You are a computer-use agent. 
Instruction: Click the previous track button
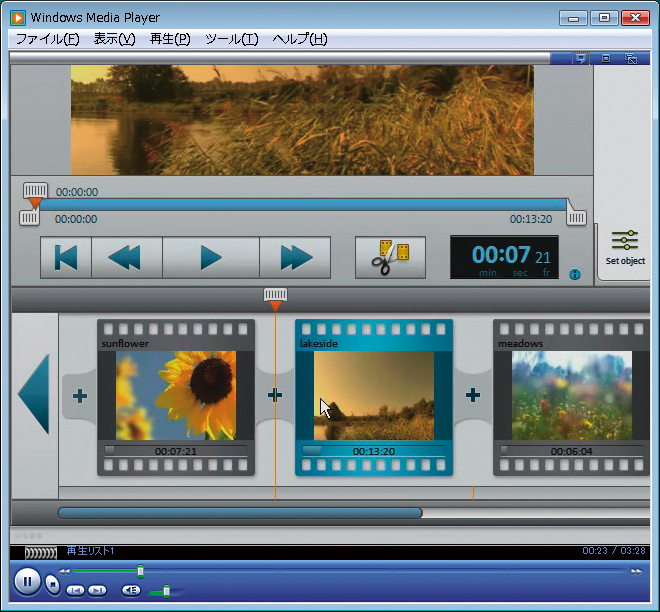point(75,591)
